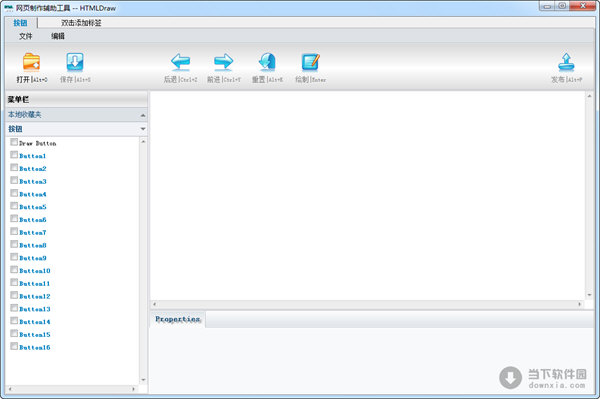Open the 文件 menu
The image size is (600, 399).
[x=26, y=36]
